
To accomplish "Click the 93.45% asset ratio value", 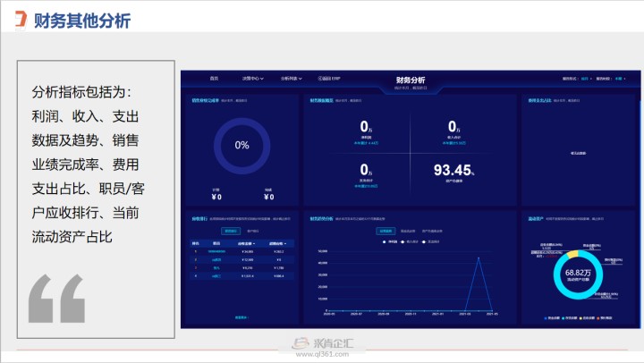I will [x=453, y=170].
